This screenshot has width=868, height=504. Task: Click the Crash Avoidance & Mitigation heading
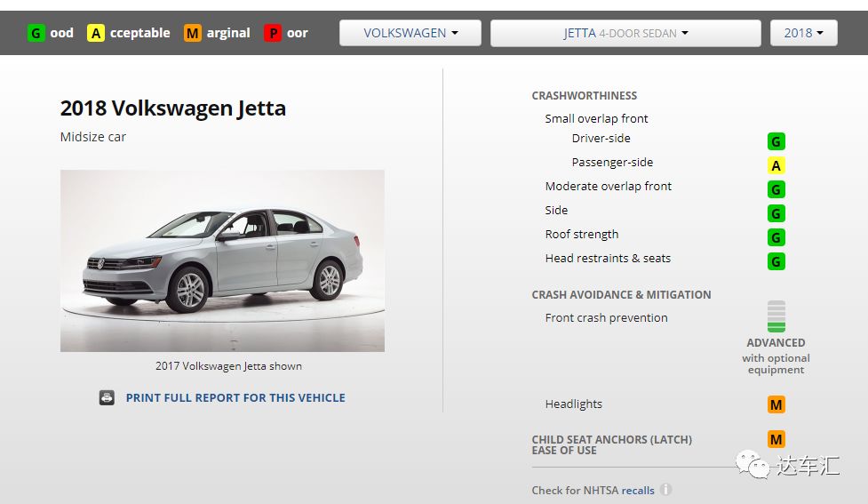tap(621, 294)
